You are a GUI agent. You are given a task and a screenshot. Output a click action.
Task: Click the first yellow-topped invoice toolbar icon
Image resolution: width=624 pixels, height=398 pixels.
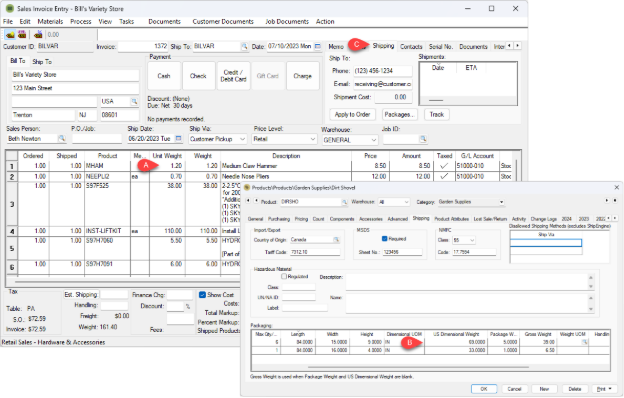pyautogui.click(x=10, y=35)
